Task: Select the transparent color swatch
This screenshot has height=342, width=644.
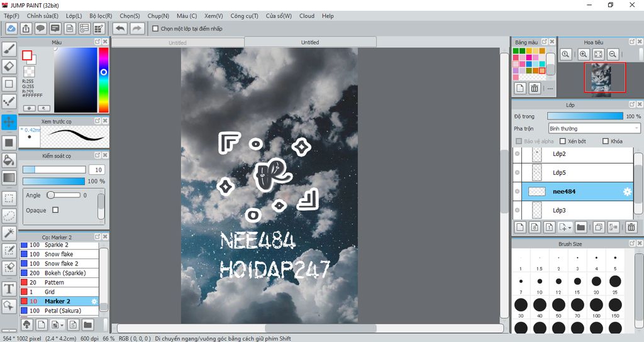Action: (x=29, y=72)
